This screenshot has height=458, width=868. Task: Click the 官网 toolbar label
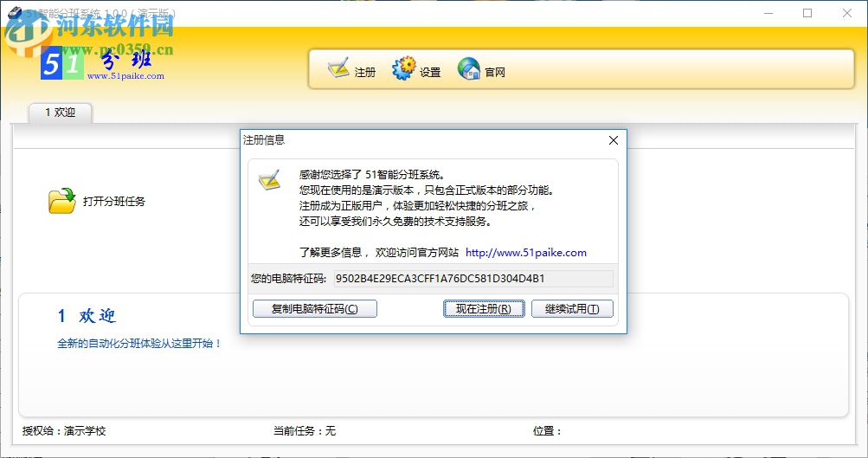pos(495,73)
